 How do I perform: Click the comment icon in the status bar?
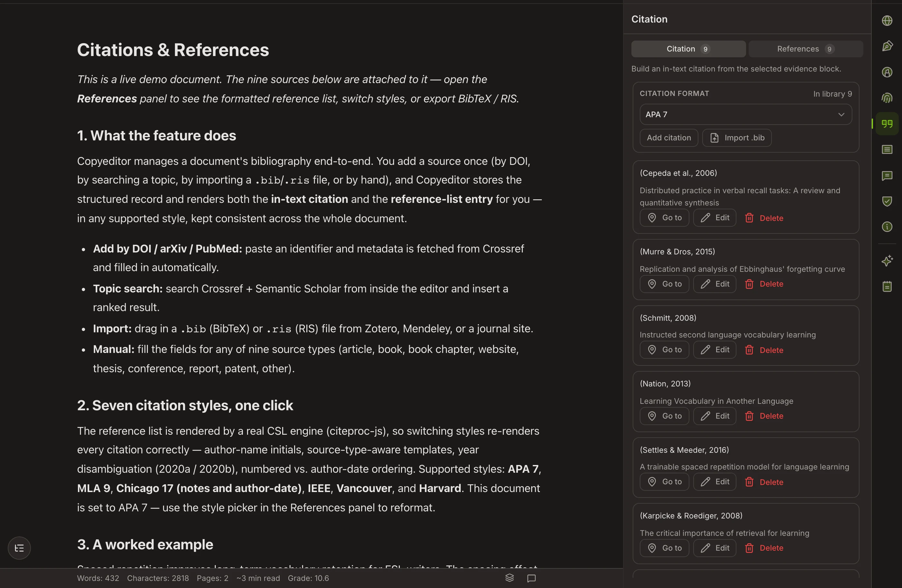point(531,578)
